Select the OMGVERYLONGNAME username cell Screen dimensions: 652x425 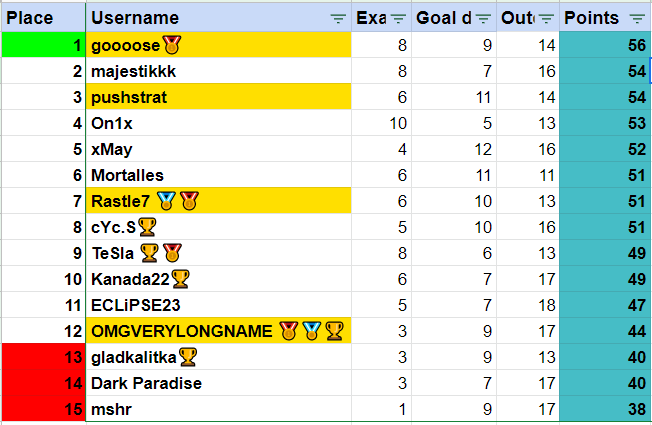click(x=180, y=331)
